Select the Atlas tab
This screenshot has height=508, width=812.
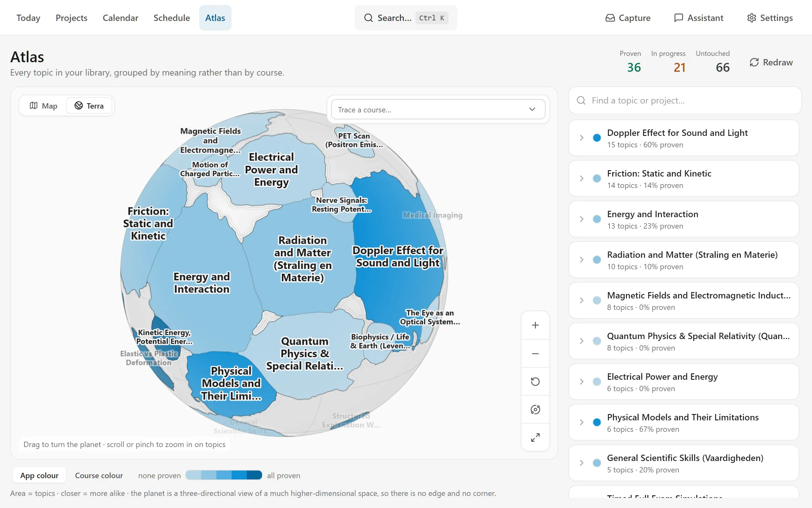[x=215, y=18]
